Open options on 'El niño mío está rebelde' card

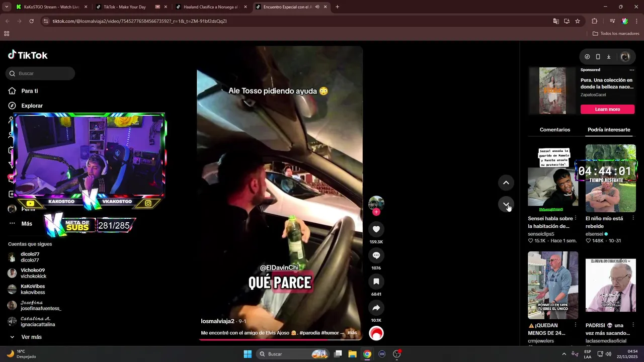[x=633, y=218]
